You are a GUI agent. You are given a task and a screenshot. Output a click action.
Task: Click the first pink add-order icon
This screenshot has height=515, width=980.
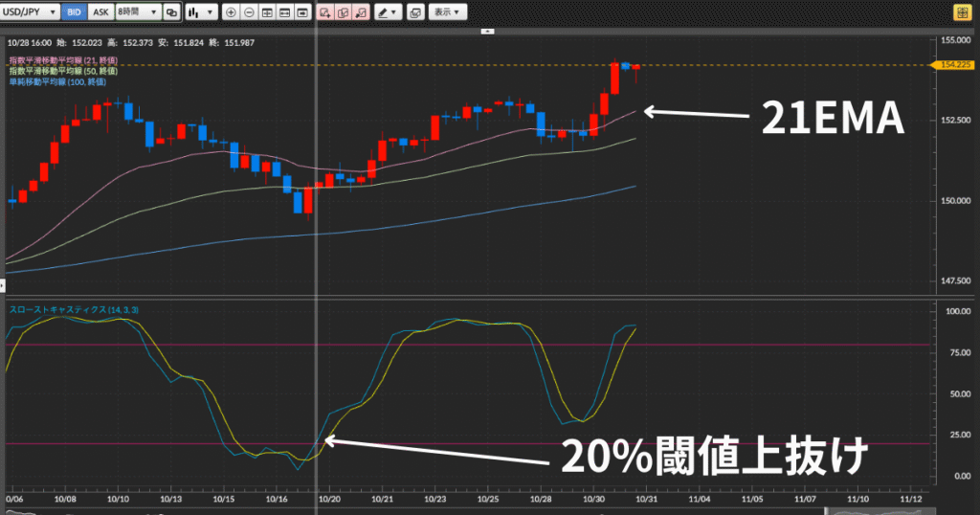click(325, 12)
